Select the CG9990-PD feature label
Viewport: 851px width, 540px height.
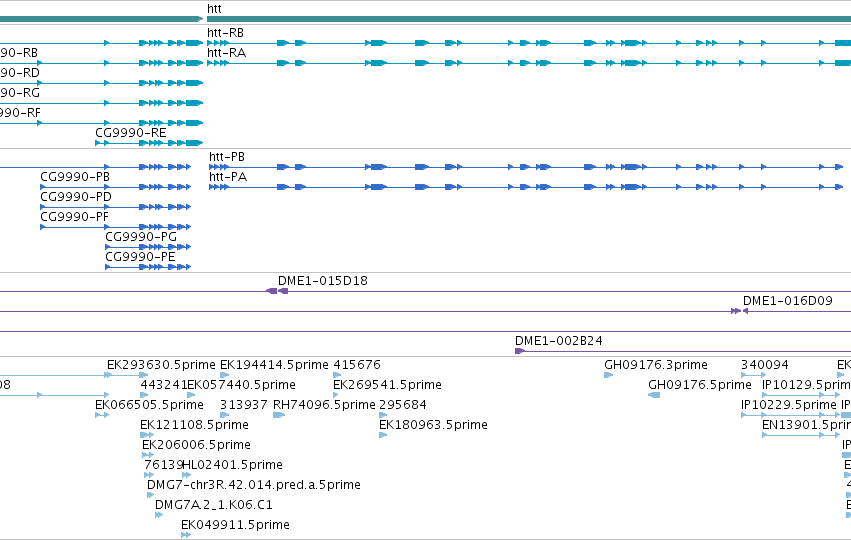[x=76, y=197]
